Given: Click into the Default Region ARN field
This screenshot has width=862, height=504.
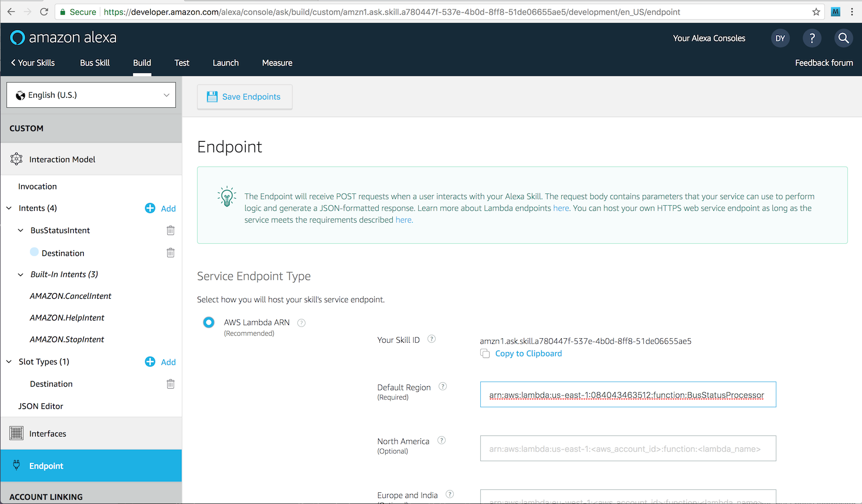Looking at the screenshot, I should coord(628,394).
